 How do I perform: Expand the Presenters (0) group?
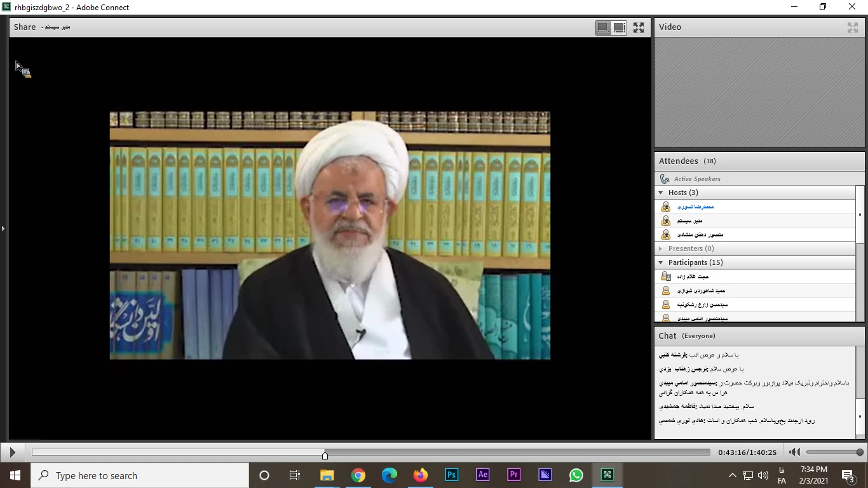[x=661, y=248]
